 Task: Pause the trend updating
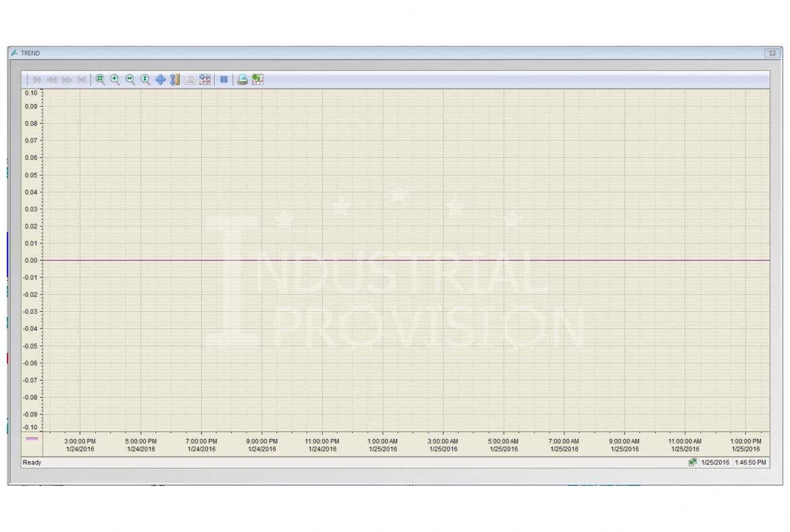pos(223,80)
